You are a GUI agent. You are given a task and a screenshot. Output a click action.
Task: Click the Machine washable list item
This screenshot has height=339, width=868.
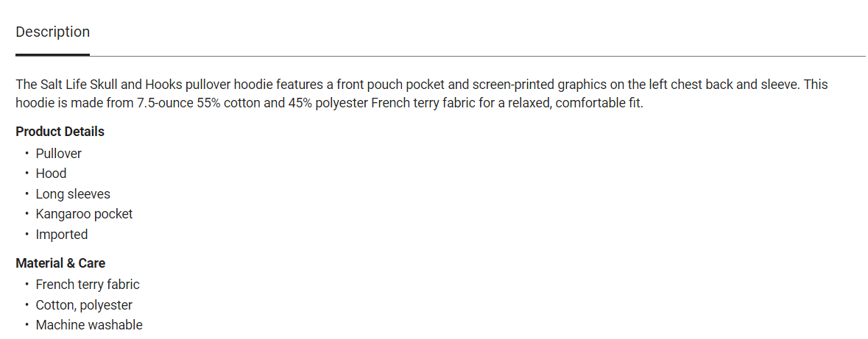(x=89, y=325)
